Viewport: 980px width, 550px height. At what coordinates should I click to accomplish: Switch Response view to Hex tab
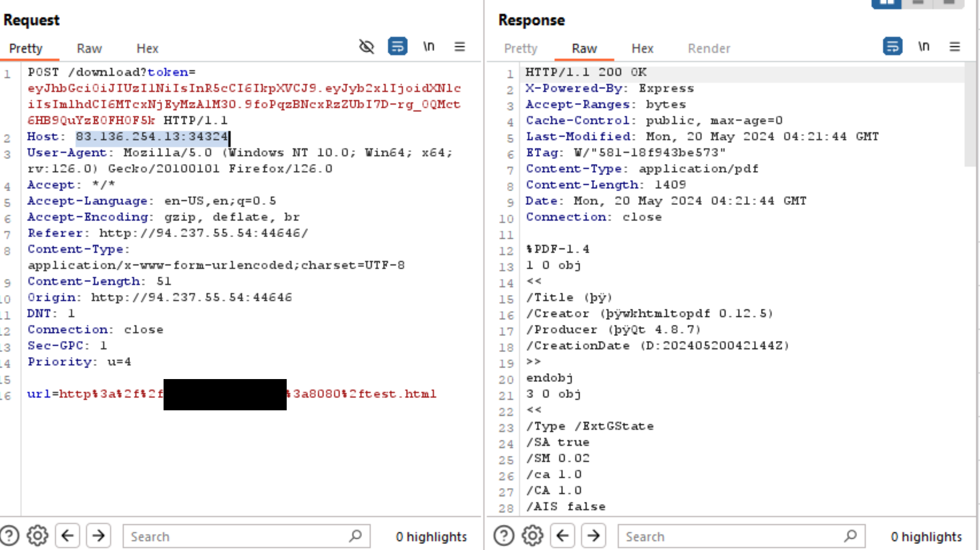pos(642,49)
